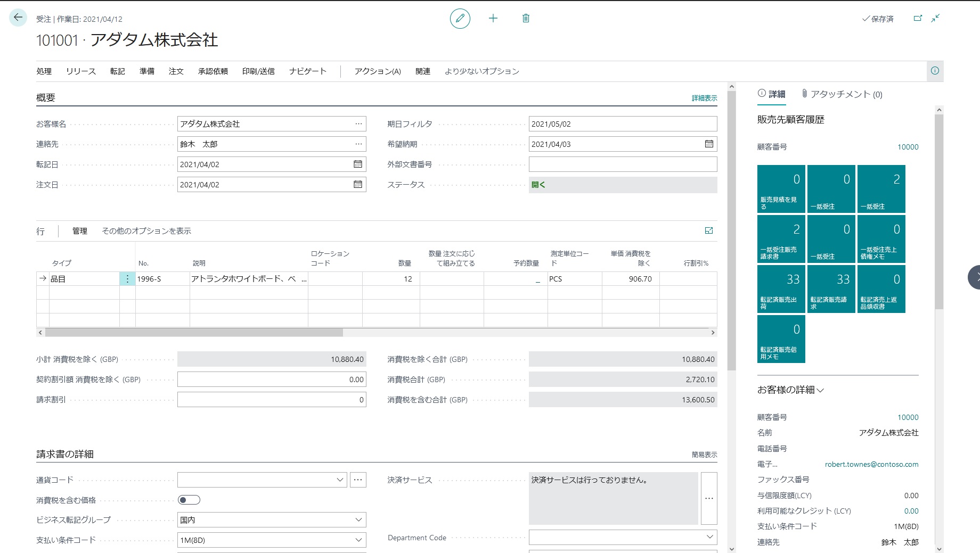Click the ellipsis button beside 決済サービス
The image size is (980, 553).
709,499
